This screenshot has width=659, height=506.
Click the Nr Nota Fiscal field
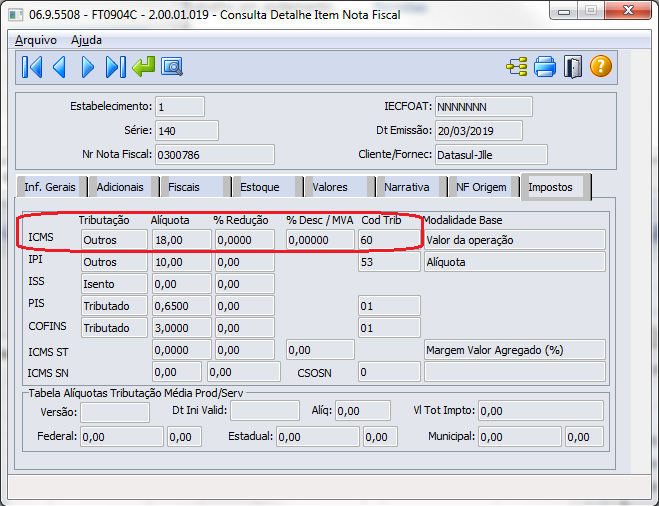pyautogui.click(x=215, y=155)
